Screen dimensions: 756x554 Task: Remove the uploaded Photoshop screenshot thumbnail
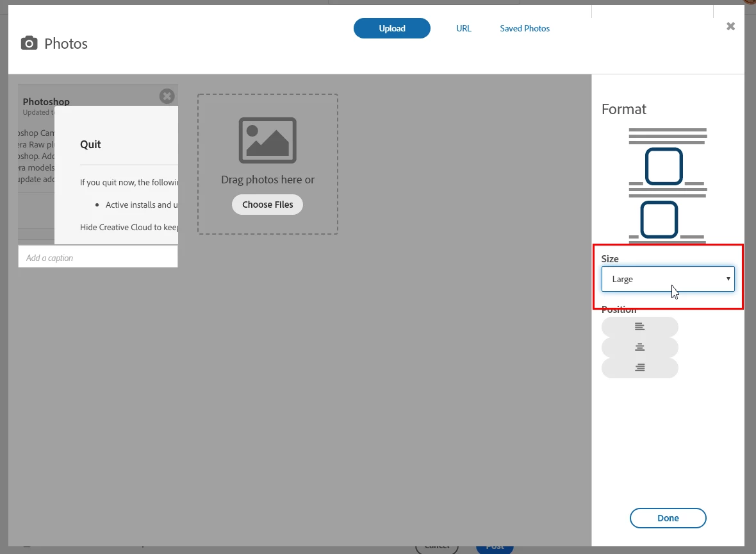coord(167,96)
